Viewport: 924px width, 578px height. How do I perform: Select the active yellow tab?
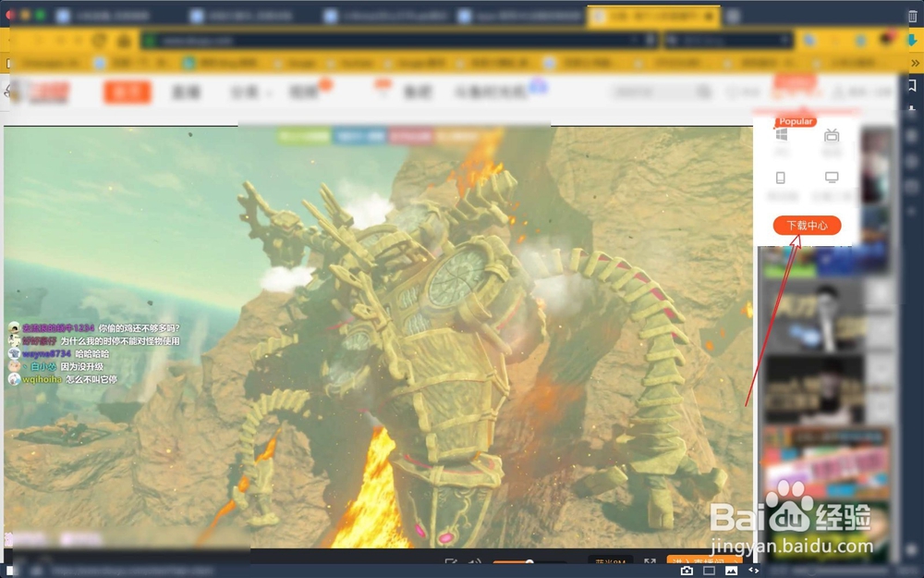tap(653, 17)
